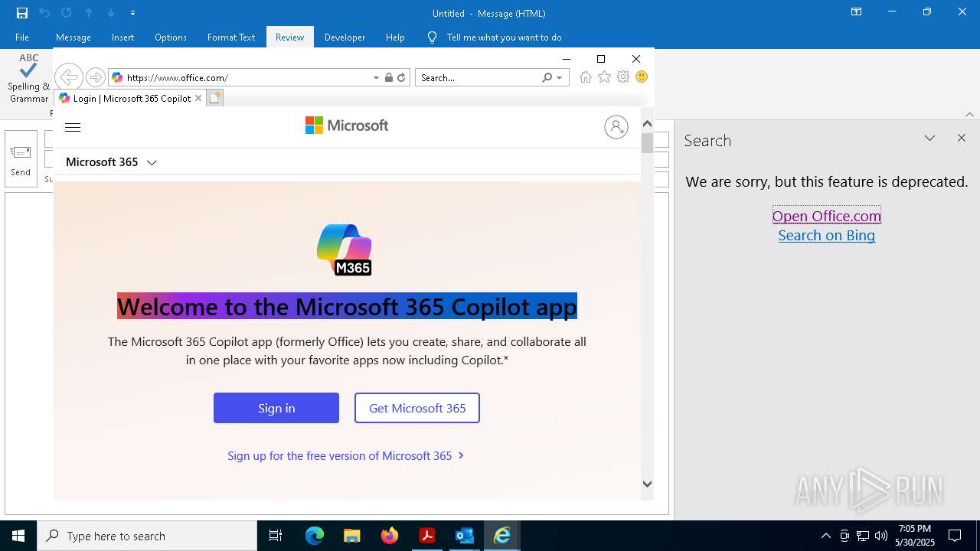Image resolution: width=980 pixels, height=551 pixels.
Task: Open Firefox from taskbar
Action: click(x=389, y=536)
